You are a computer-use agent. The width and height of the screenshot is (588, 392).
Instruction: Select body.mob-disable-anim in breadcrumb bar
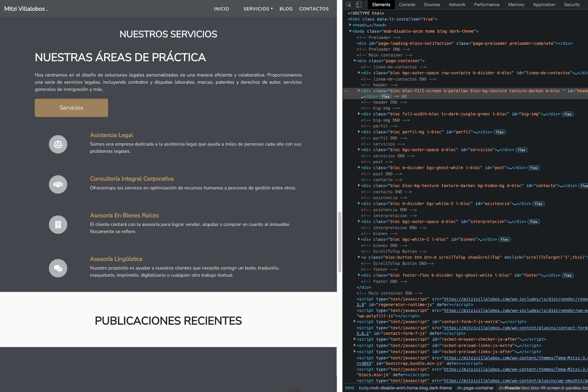405,388
